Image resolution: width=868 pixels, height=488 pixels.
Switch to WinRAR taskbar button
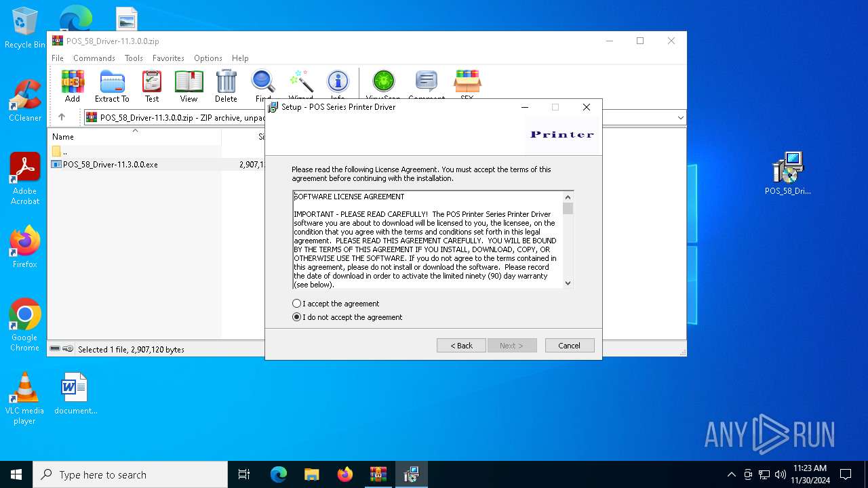pyautogui.click(x=378, y=474)
